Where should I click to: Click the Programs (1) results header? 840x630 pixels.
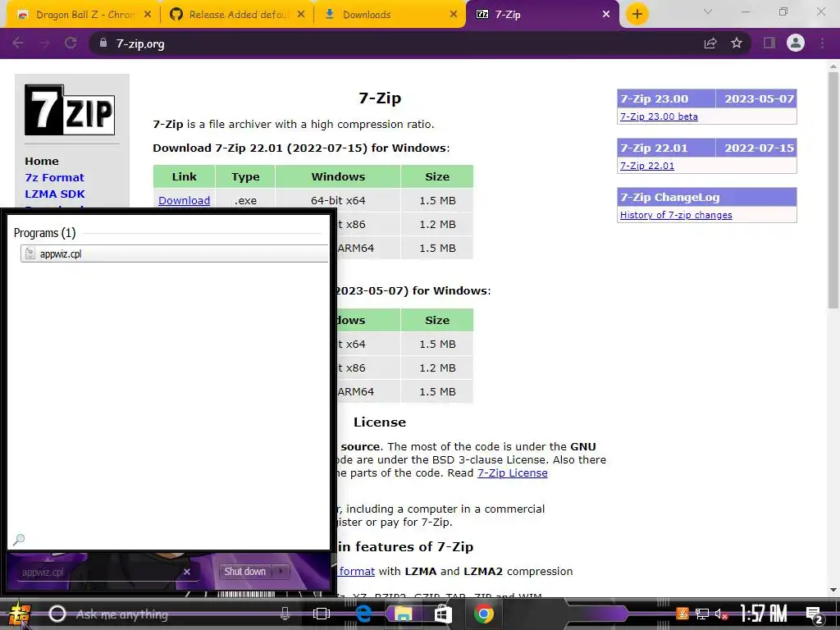point(44,233)
